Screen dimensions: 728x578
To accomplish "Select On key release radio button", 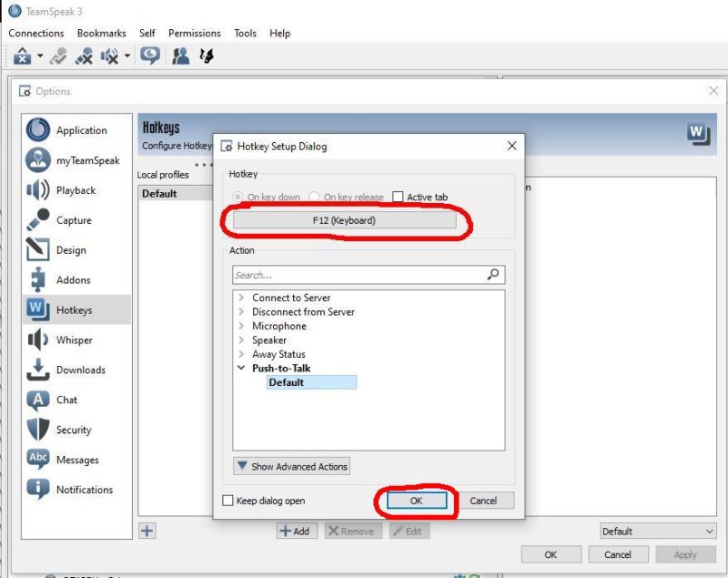I will tap(314, 197).
